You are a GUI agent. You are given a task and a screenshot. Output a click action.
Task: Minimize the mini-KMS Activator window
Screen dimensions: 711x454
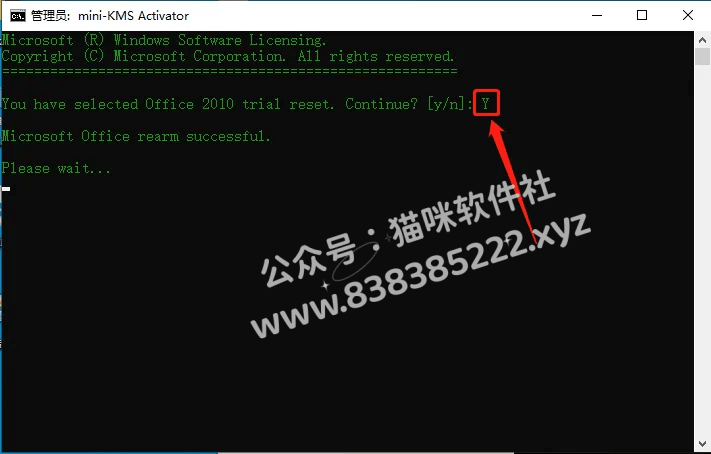(597, 15)
